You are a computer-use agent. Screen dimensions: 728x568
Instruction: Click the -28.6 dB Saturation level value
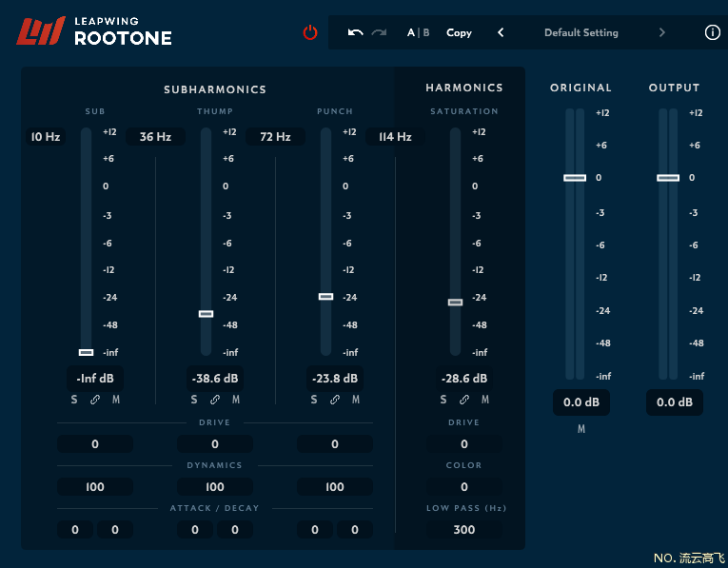click(464, 379)
